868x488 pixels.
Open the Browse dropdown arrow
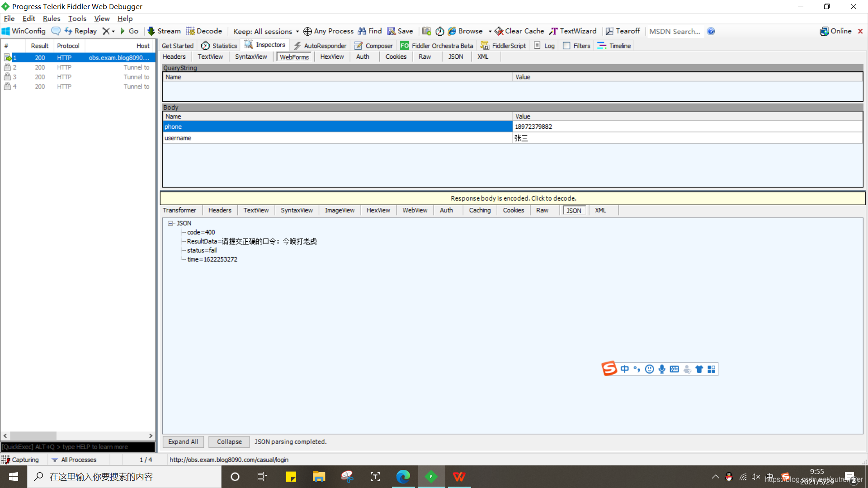tap(490, 31)
